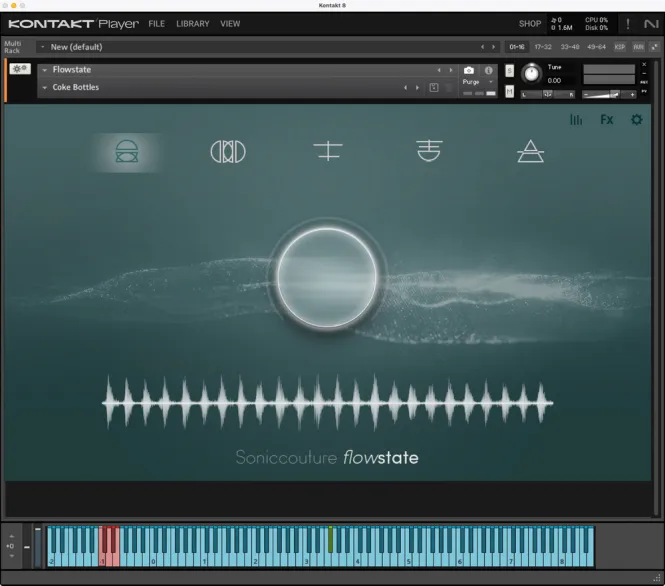
Task: Switch to rack page 17-32
Action: [543, 47]
